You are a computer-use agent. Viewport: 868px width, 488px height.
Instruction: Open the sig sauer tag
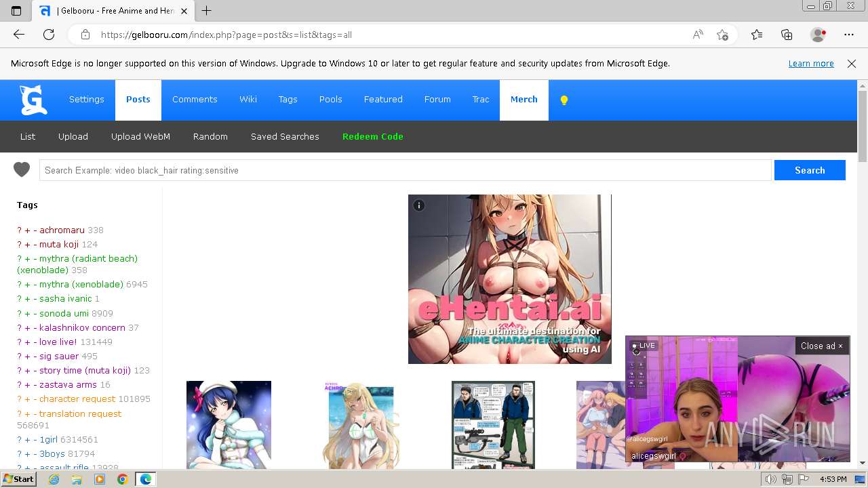(59, 357)
